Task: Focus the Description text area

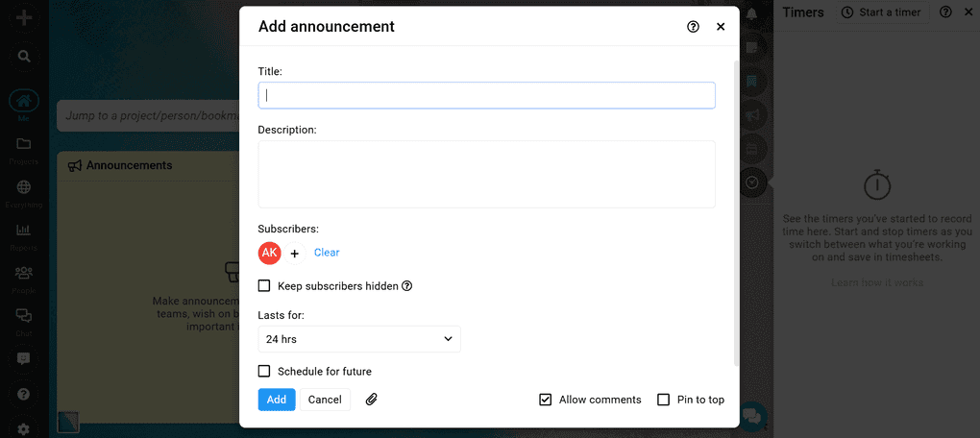Action: tap(486, 174)
